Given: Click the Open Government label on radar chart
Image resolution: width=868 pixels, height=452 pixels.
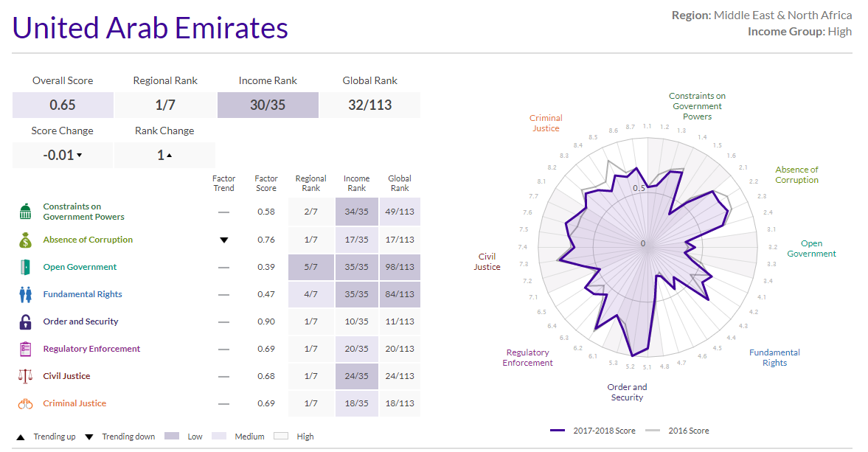Looking at the screenshot, I should 811,248.
